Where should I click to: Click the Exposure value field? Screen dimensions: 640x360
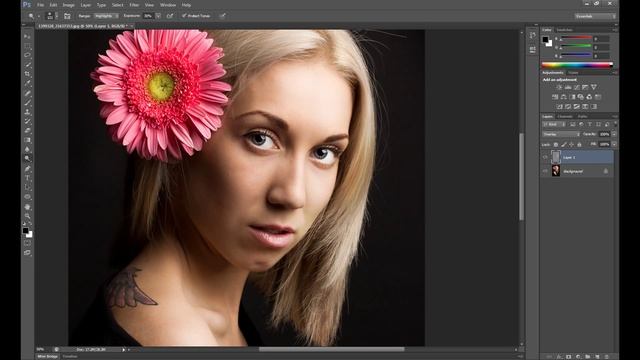click(148, 16)
